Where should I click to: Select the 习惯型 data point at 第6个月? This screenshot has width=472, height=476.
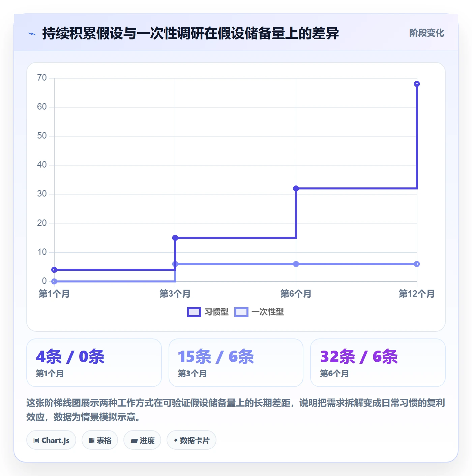click(296, 188)
